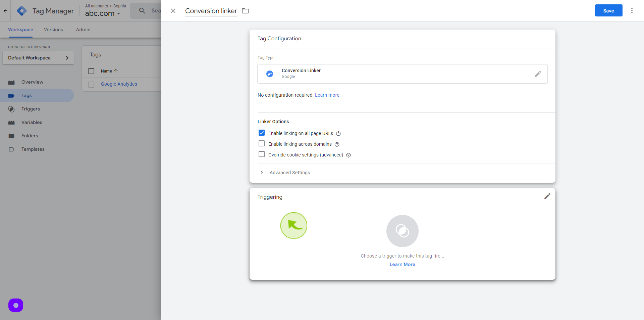Open help for linking across domains
644x320 pixels.
pos(337,144)
